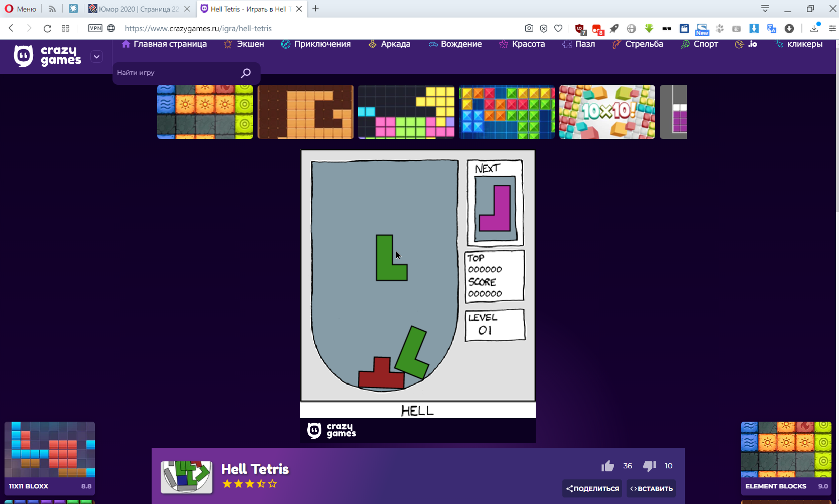The height and width of the screenshot is (504, 839).
Task: Open the dark neon tetris game thumbnail
Action: (x=406, y=112)
